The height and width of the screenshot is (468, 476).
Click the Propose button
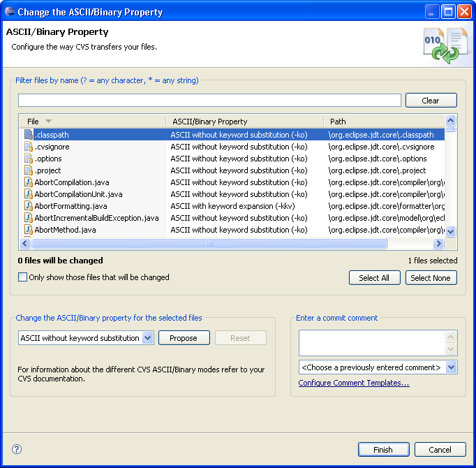(x=184, y=338)
